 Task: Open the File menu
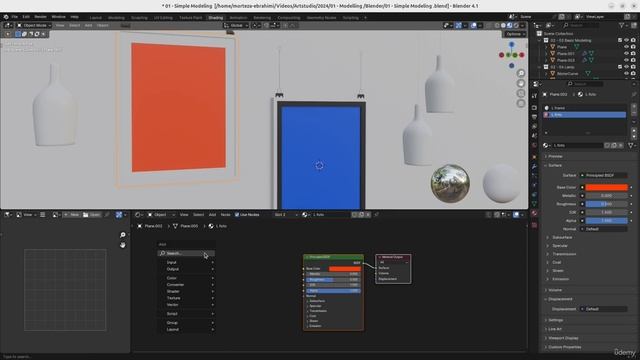[x=15, y=17]
